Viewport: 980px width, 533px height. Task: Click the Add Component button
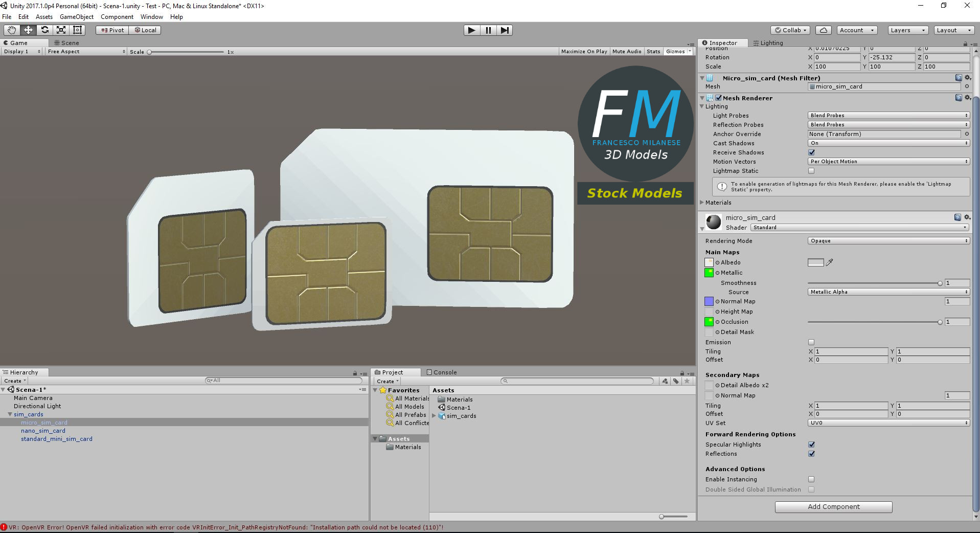pos(833,506)
